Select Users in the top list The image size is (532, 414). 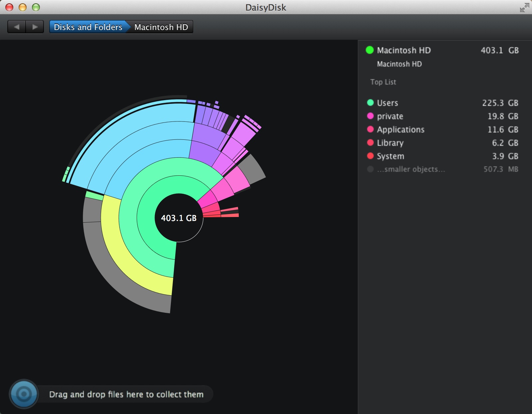442,103
